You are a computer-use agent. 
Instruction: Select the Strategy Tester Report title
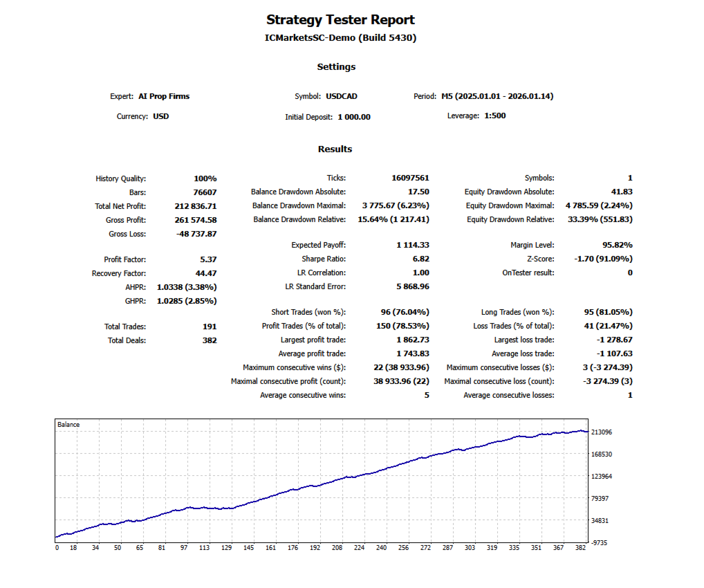click(x=340, y=19)
